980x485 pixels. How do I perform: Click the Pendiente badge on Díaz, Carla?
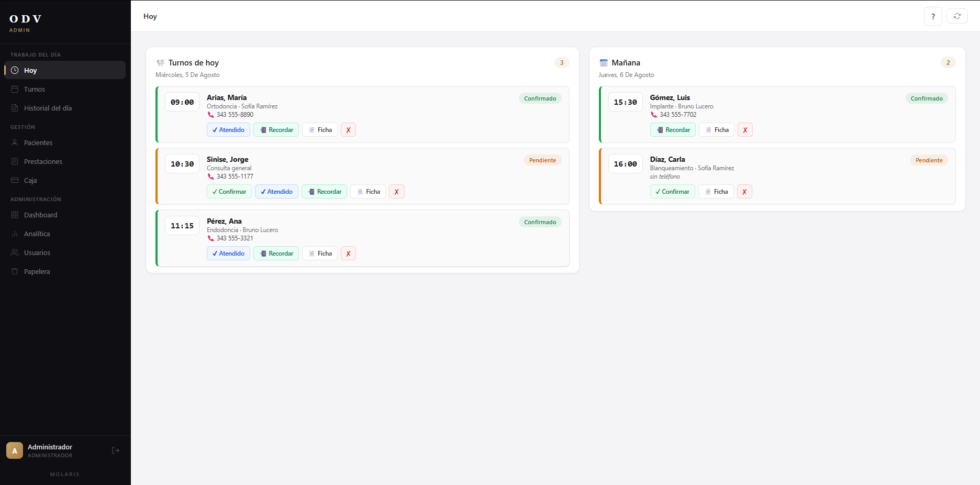[929, 160]
